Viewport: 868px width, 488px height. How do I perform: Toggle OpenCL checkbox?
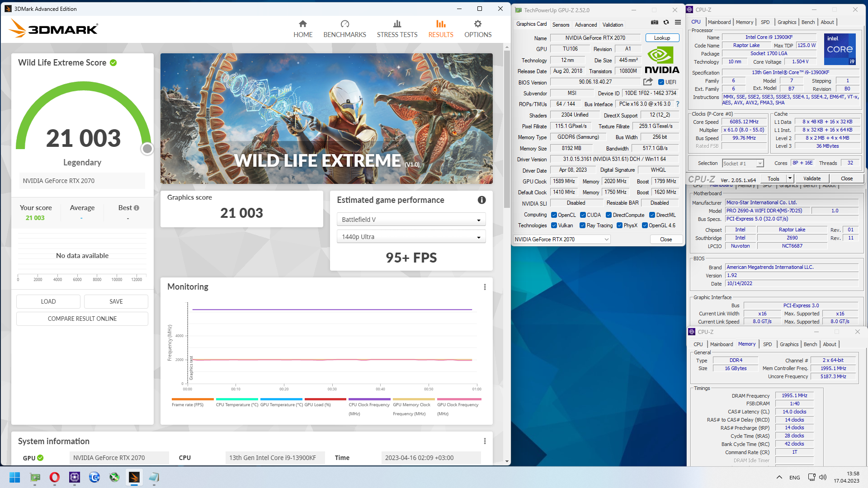click(x=554, y=215)
